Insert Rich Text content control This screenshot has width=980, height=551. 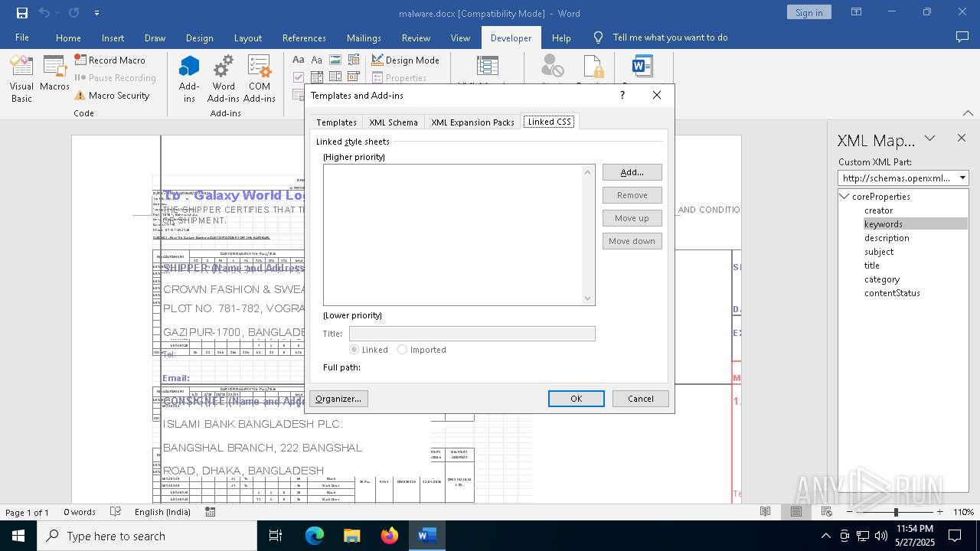point(299,60)
